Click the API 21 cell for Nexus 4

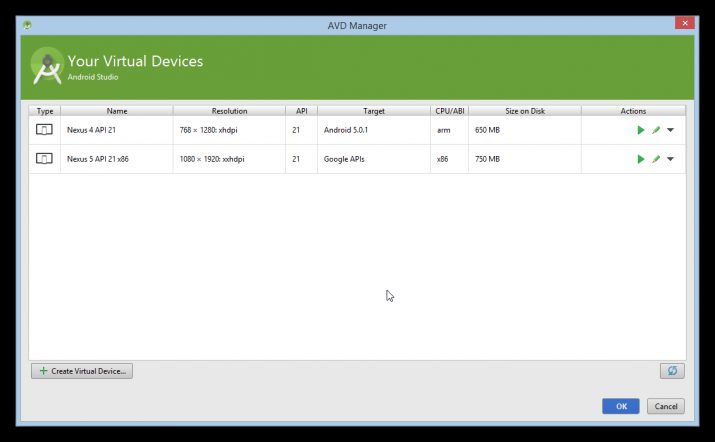point(301,130)
